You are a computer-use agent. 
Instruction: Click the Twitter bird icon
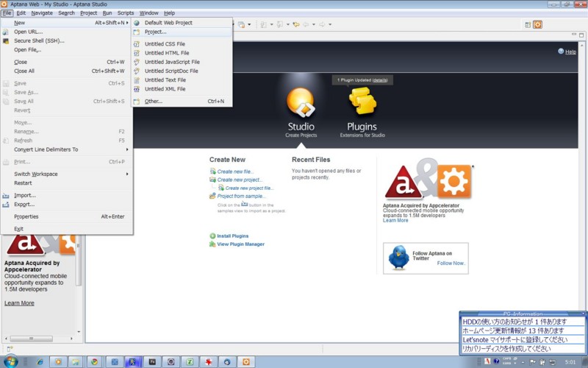point(398,258)
